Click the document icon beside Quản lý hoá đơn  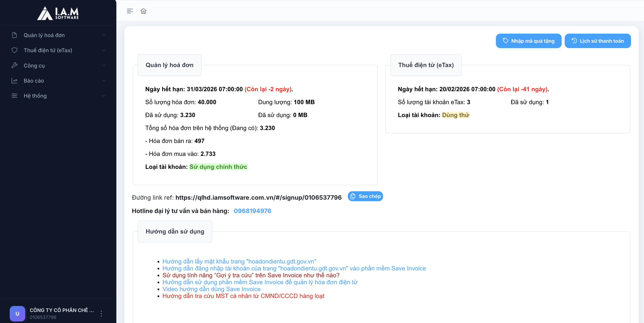[x=14, y=35]
